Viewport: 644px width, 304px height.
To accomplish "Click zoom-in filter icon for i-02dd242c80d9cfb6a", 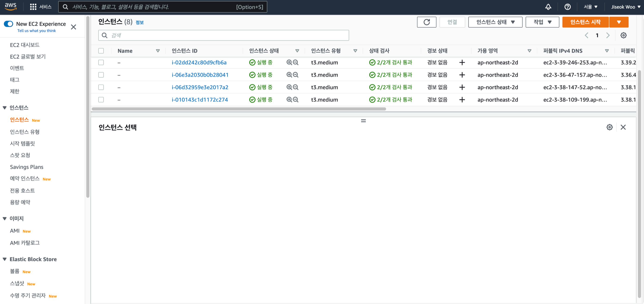I will [289, 62].
